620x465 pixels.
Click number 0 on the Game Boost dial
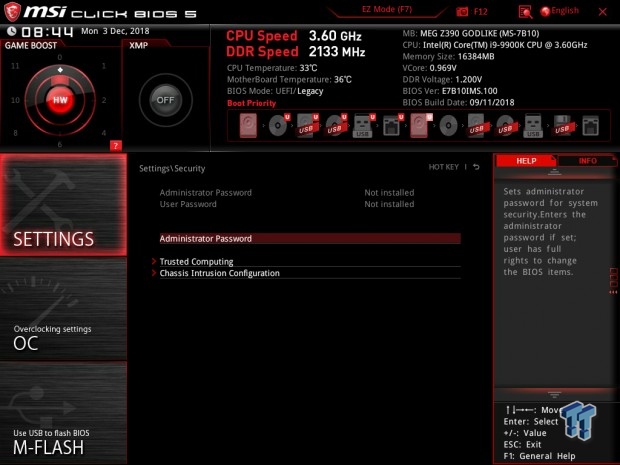60,57
